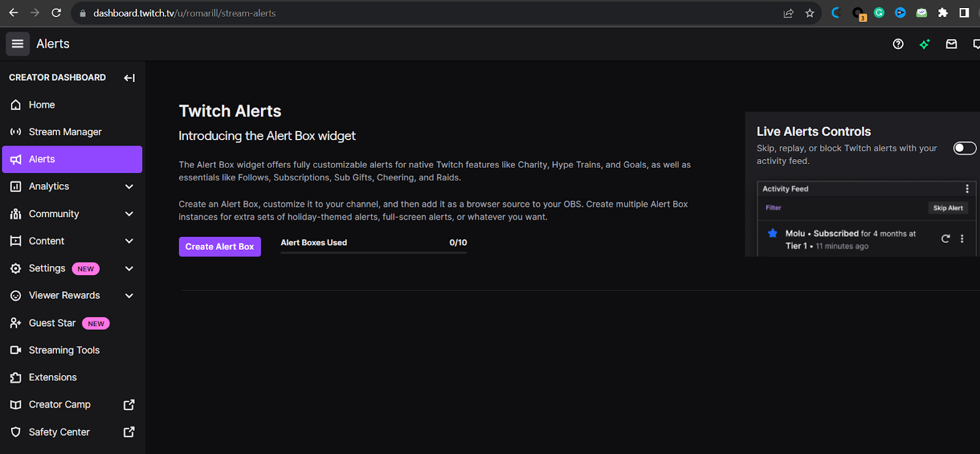Collapse the Creator Dashboard sidebar

[x=129, y=78]
